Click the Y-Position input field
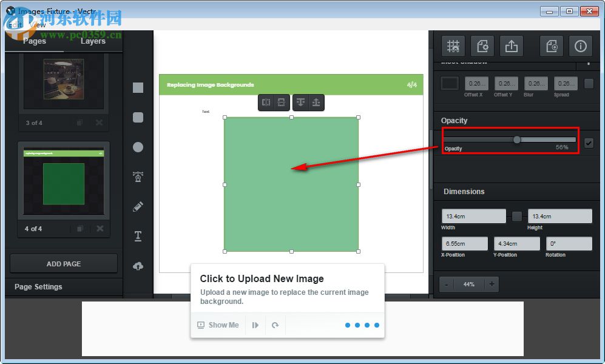This screenshot has width=605, height=364. (x=516, y=244)
